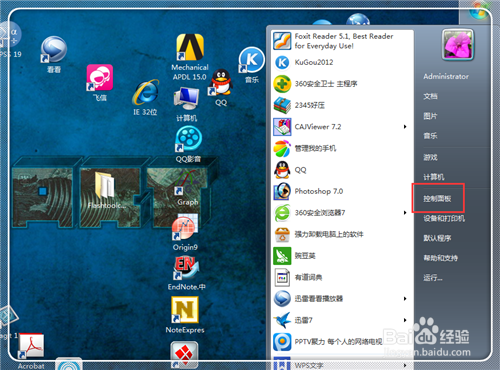Open 音乐 in start menu right pane
500x370 pixels.
tap(430, 136)
